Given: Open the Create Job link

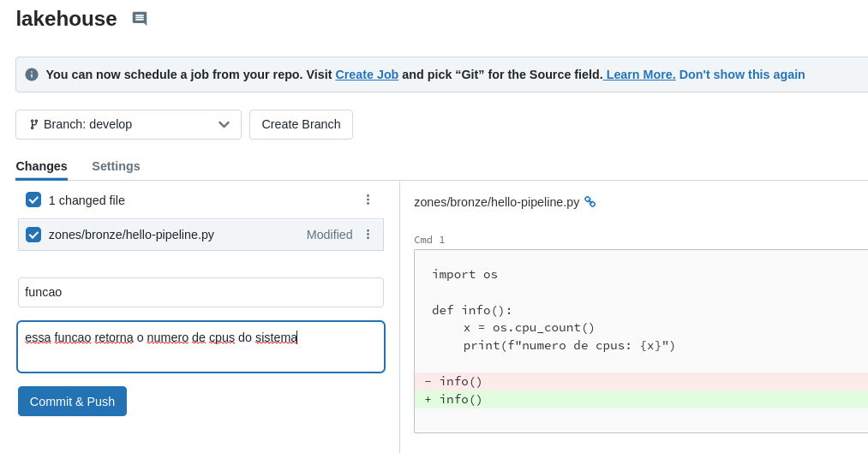Looking at the screenshot, I should (367, 75).
